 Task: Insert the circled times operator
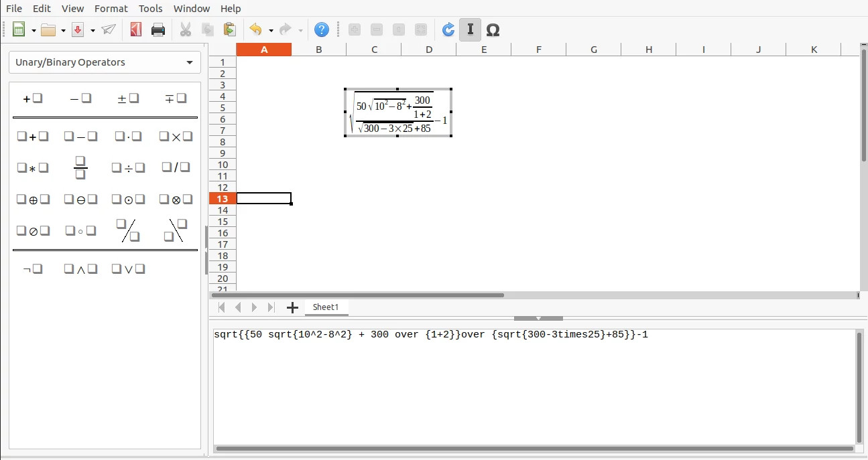pyautogui.click(x=176, y=199)
